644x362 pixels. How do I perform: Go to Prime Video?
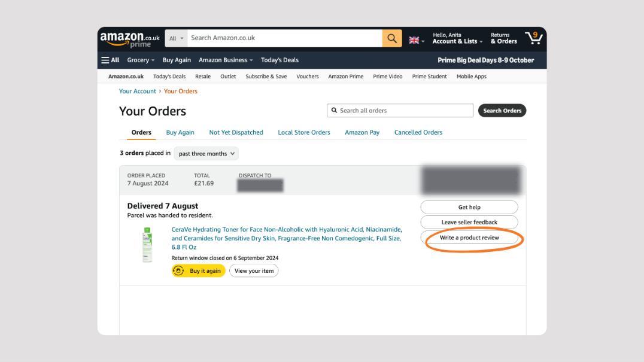point(388,77)
